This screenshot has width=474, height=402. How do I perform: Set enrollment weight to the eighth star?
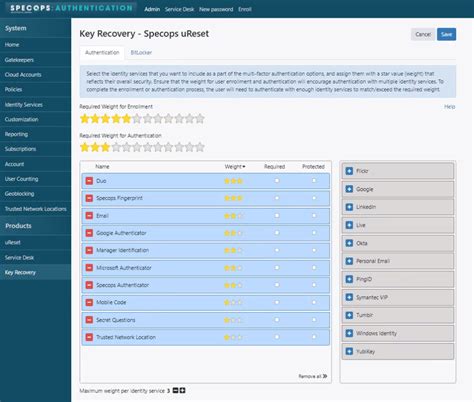(158, 119)
